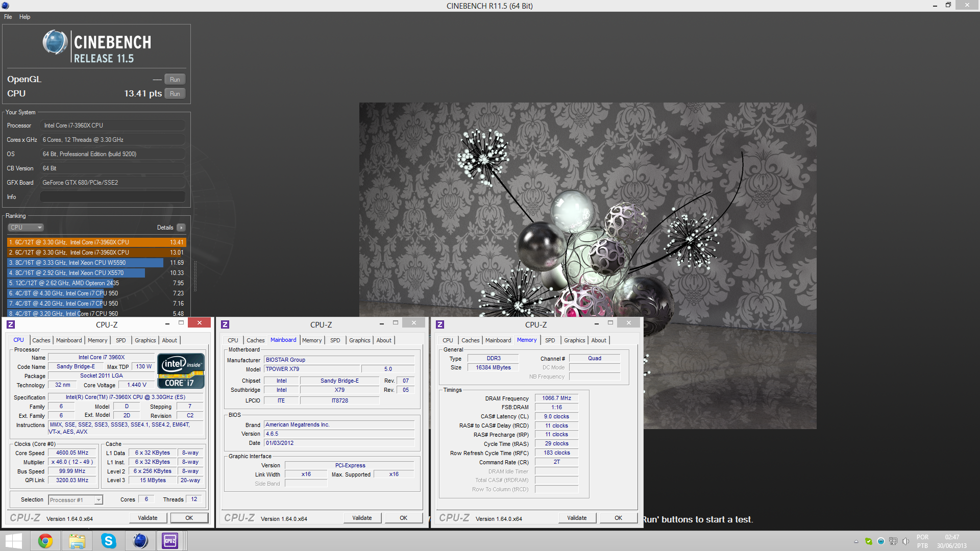Open the File menu

[x=8, y=17]
